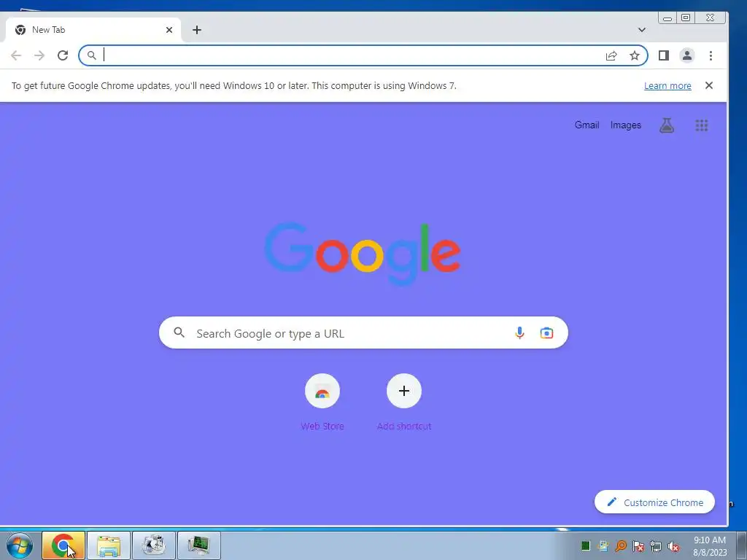Open the network tray icon
Image resolution: width=747 pixels, height=560 pixels.
coord(656,546)
